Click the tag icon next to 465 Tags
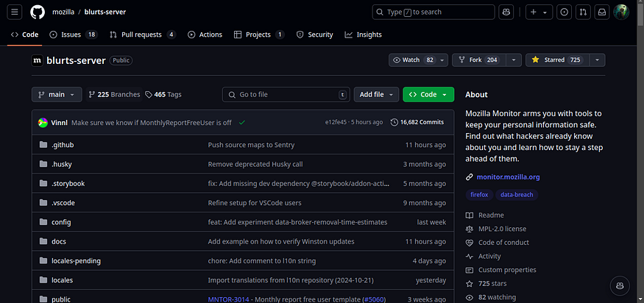The image size is (644, 303). tap(149, 94)
